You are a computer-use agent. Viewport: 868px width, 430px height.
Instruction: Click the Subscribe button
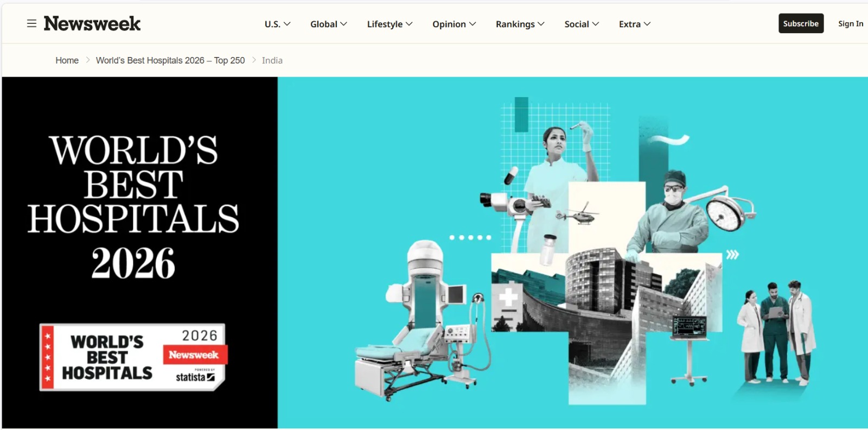point(801,23)
